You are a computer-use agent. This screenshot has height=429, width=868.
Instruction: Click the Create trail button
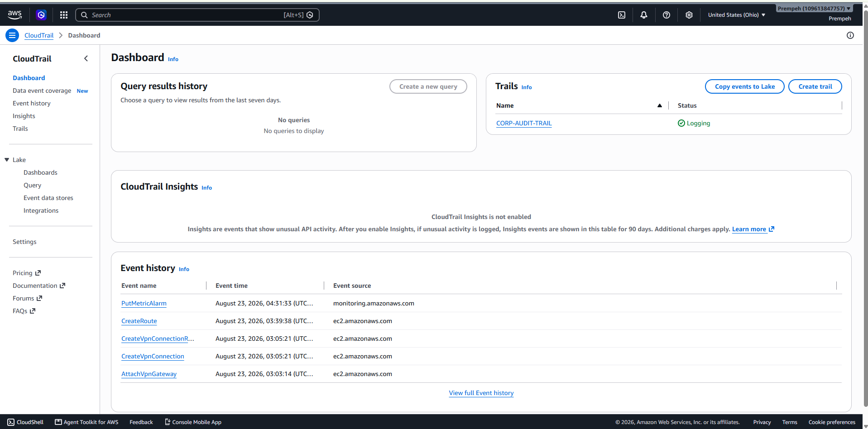point(815,86)
